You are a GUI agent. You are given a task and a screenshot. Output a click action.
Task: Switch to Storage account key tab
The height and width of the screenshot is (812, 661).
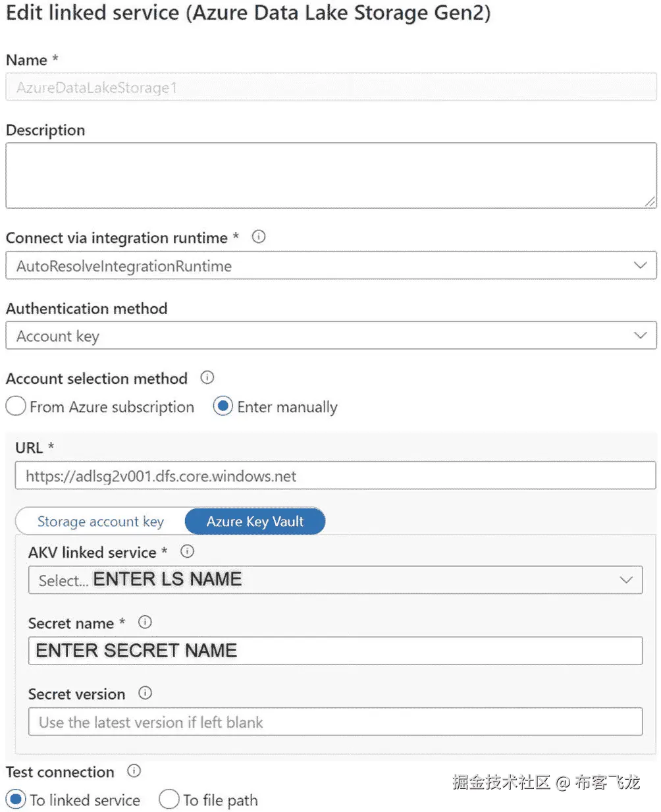pos(100,522)
